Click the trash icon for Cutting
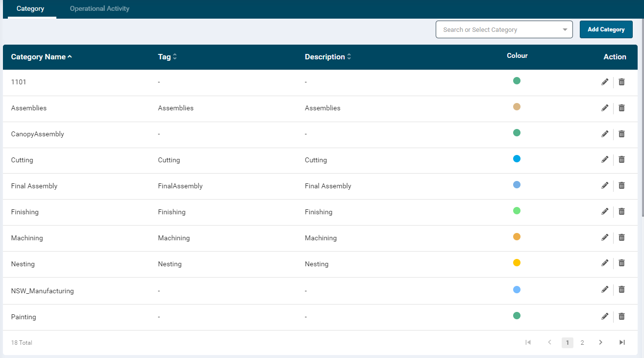 tap(621, 159)
